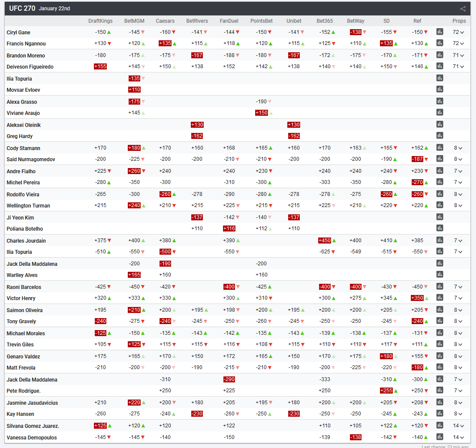Open odds chart for Victor Henry

click(440, 298)
